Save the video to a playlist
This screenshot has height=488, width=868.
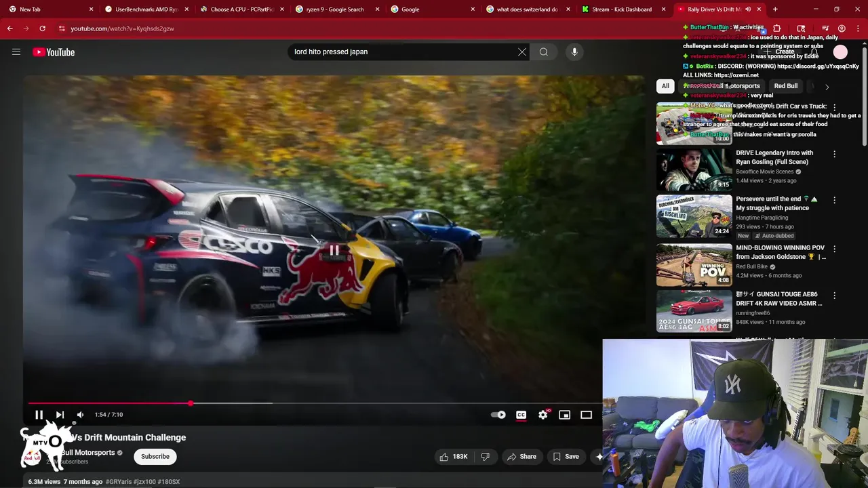pos(566,456)
